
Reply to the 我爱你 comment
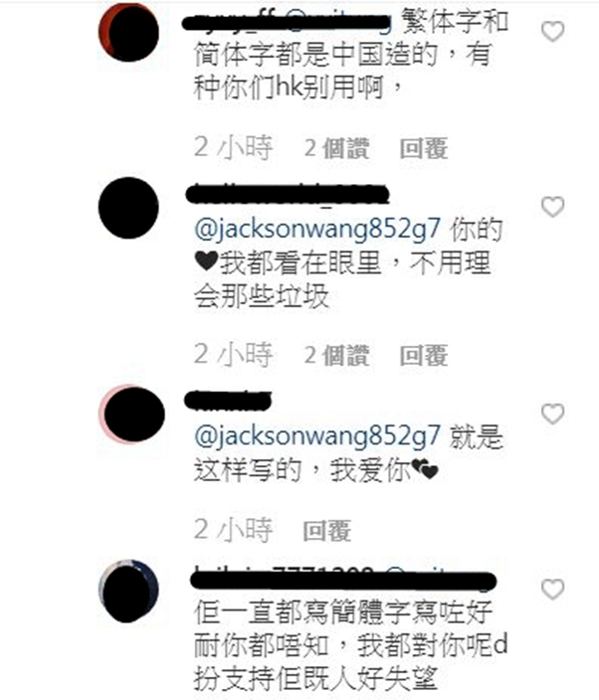click(x=327, y=531)
